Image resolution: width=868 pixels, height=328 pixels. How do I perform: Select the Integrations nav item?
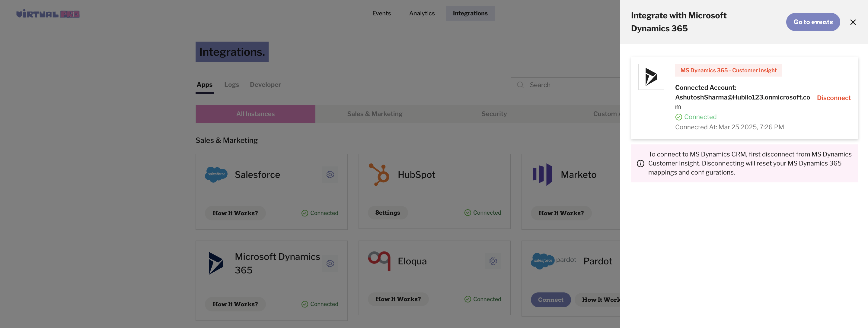click(x=470, y=14)
